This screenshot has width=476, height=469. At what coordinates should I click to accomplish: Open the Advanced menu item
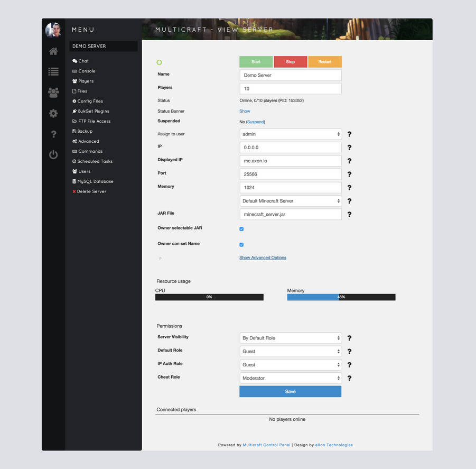point(86,141)
